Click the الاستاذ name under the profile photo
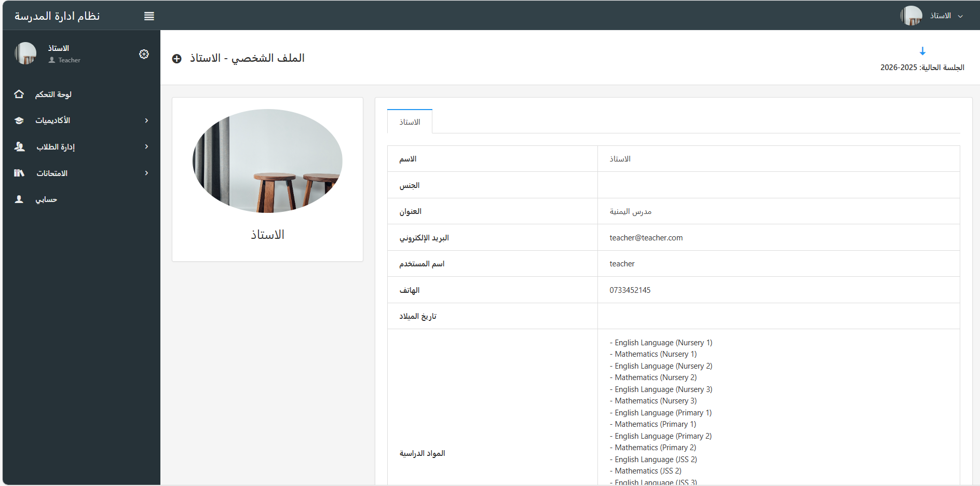 (267, 235)
